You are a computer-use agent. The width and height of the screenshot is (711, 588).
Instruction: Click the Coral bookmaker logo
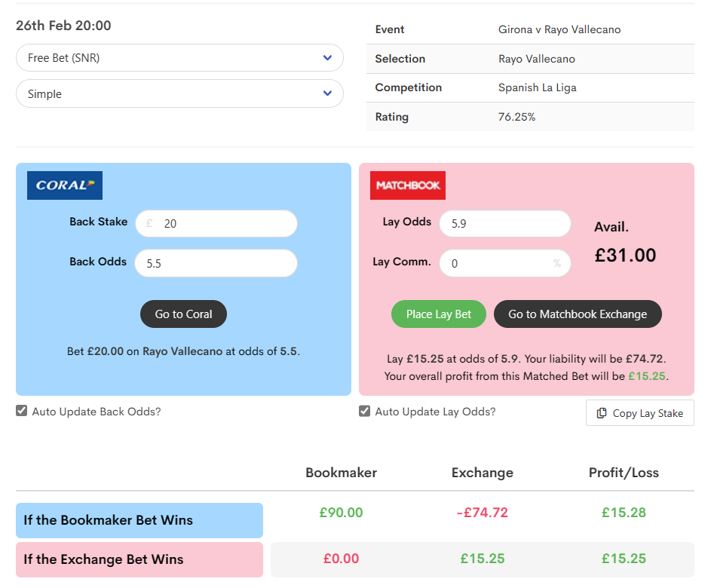(65, 185)
